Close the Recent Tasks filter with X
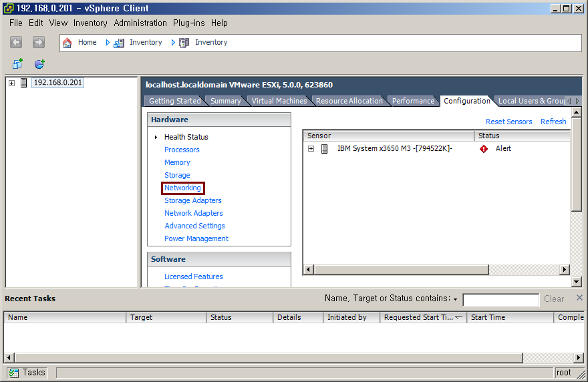Viewport: 588px width, 382px height. [579, 298]
